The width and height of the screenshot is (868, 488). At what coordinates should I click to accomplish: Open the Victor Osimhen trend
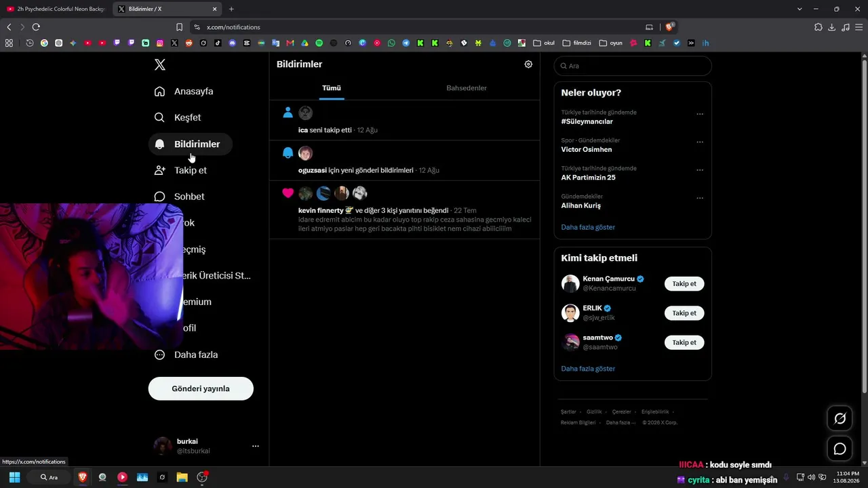(x=587, y=150)
